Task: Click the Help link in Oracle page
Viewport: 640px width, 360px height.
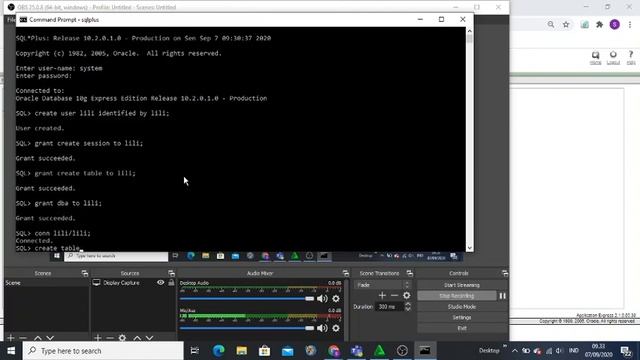Action: pyautogui.click(x=631, y=58)
